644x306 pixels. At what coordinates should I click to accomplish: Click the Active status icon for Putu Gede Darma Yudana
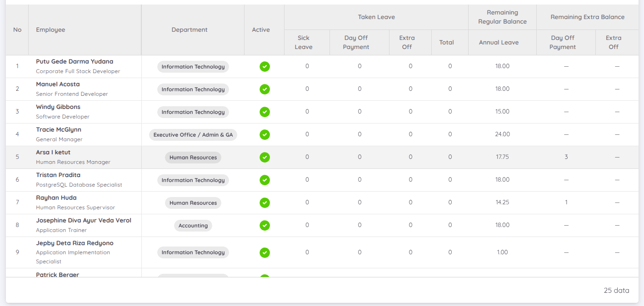(265, 66)
